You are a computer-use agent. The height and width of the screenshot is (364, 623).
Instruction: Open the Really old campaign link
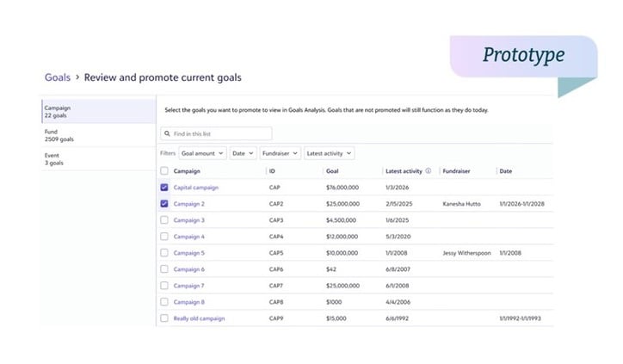click(x=199, y=318)
